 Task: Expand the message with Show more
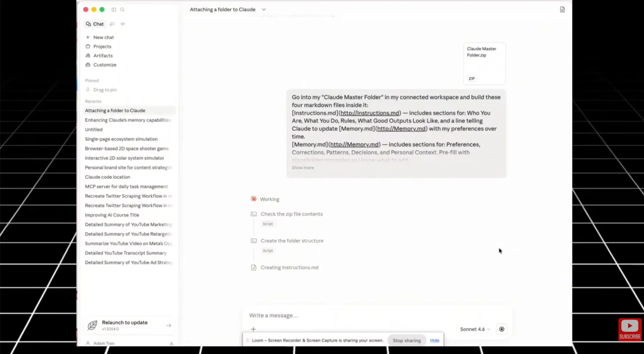click(303, 168)
